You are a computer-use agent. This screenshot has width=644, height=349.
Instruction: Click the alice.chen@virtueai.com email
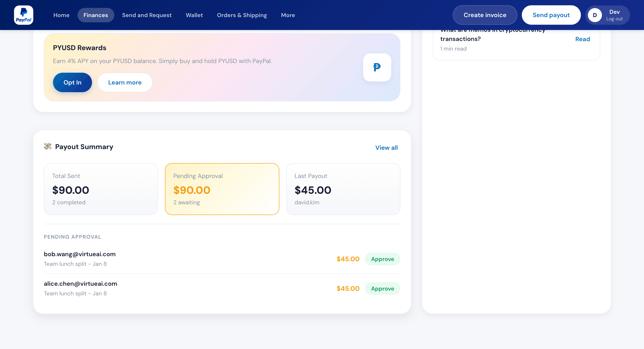pyautogui.click(x=81, y=284)
